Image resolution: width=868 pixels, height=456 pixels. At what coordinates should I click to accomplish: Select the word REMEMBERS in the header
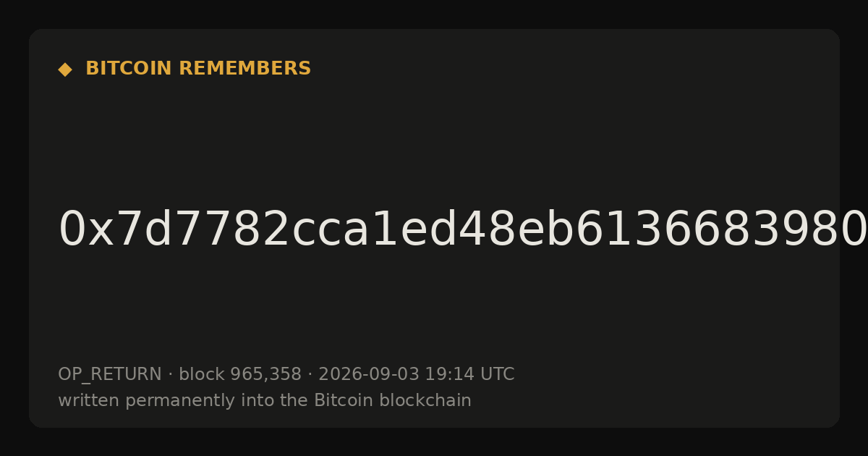click(x=244, y=69)
